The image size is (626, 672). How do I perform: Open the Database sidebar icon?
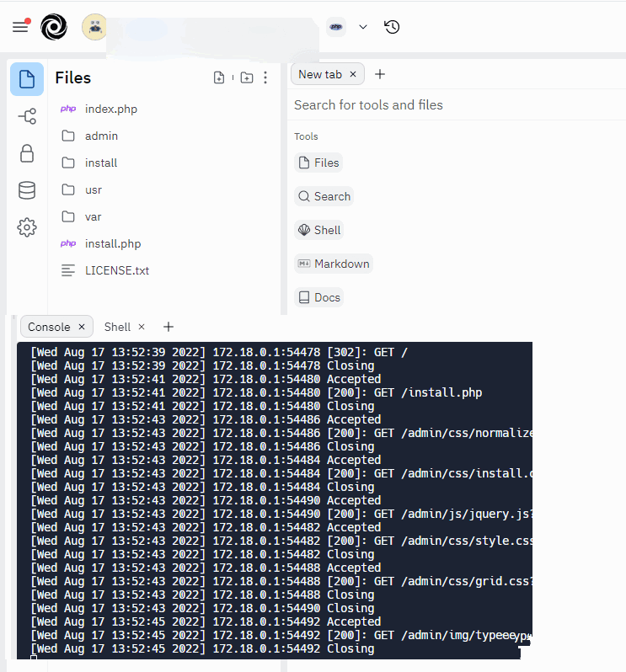[27, 190]
